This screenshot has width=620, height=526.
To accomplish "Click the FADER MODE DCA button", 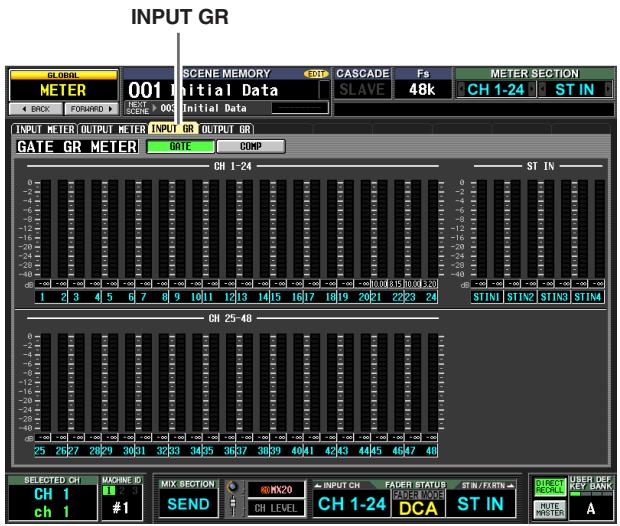I will [x=418, y=503].
